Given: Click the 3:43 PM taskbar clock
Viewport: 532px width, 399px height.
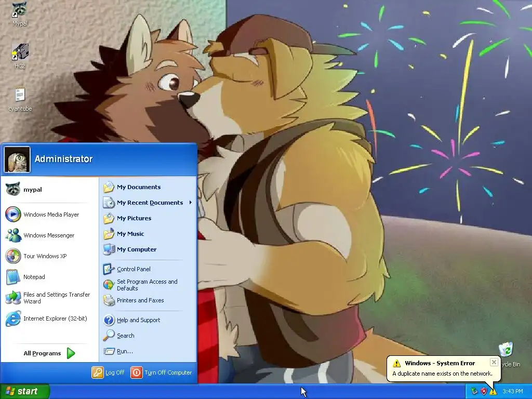Looking at the screenshot, I should tap(512, 392).
